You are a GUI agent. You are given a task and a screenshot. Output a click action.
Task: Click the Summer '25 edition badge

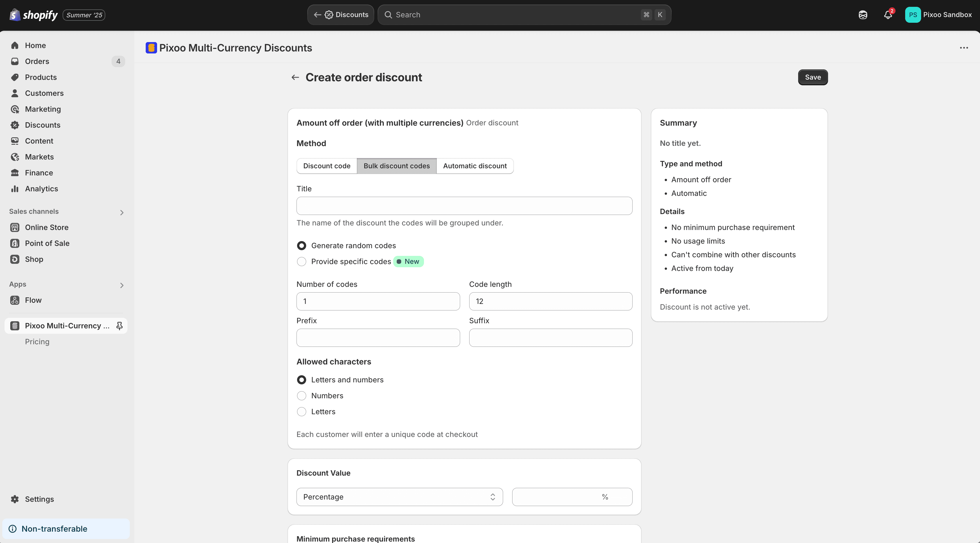[x=84, y=15]
